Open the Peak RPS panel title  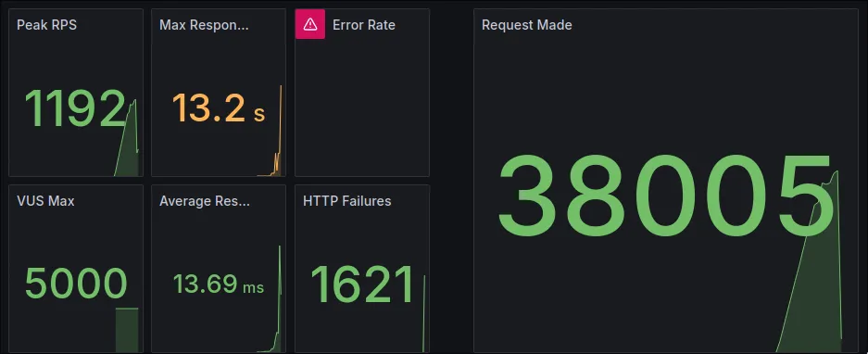46,25
